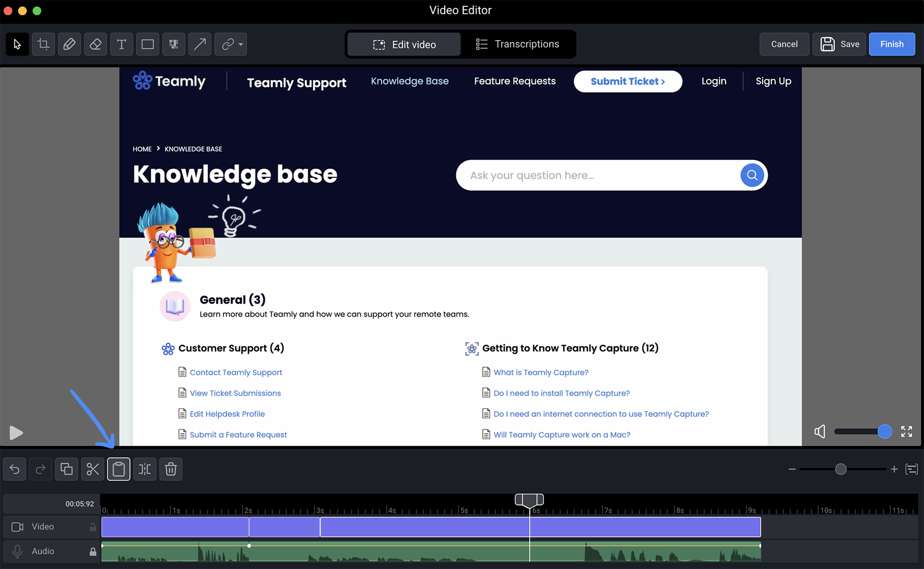924x569 pixels.
Task: Open Contact Teamly Support article
Action: pyautogui.click(x=236, y=372)
